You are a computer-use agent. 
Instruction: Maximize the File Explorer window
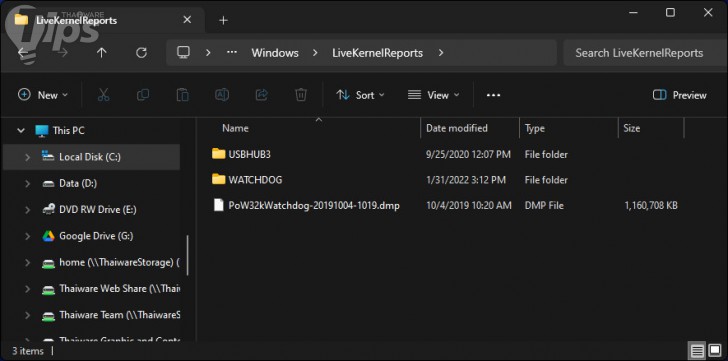670,13
